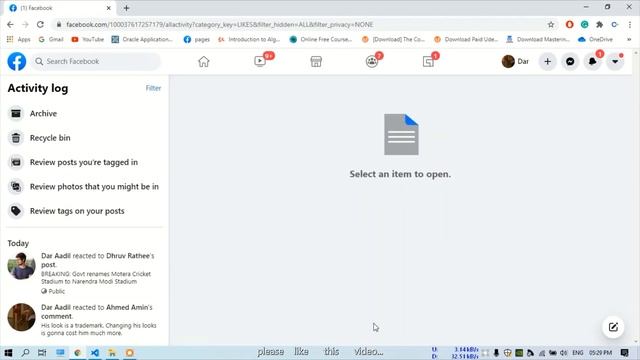This screenshot has width=640, height=360.
Task: Open the Chrome three-dot menu
Action: pyautogui.click(x=630, y=24)
